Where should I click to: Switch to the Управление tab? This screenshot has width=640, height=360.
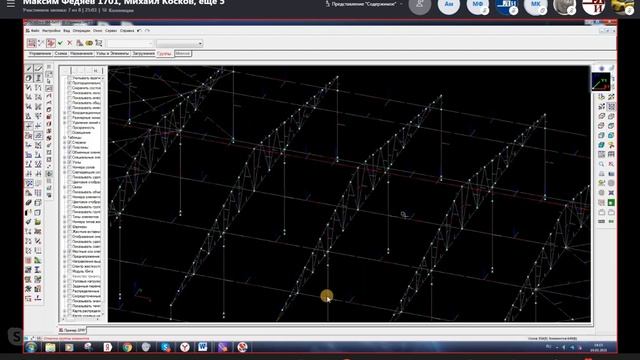coord(40,53)
